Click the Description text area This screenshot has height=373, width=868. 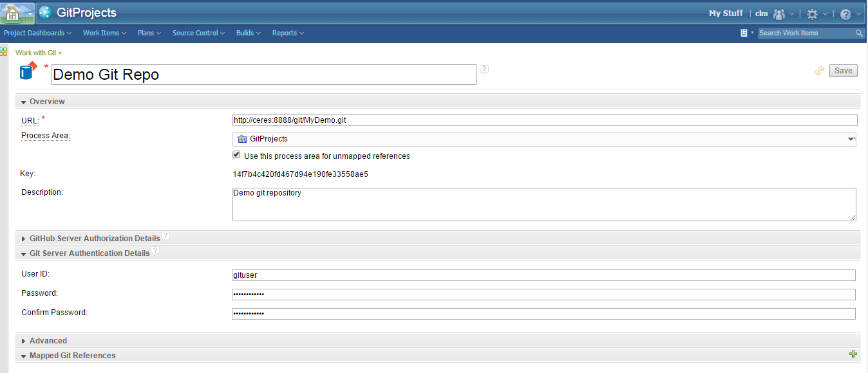tap(543, 205)
